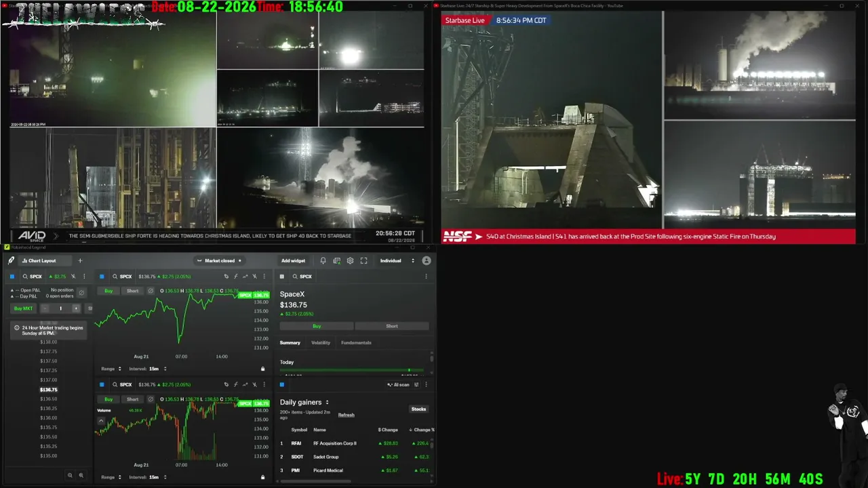Screen dimensions: 868x488
Task: Click the blue link-group square on the ladder widget
Action: click(x=12, y=277)
